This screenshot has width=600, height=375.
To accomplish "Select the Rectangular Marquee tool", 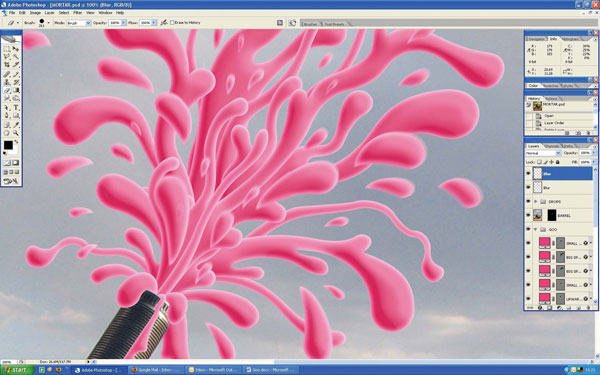I will point(7,49).
